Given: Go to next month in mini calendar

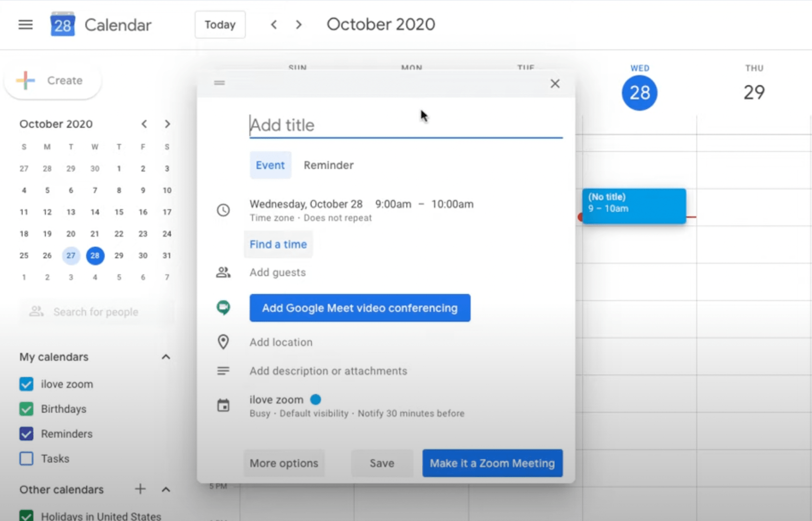Looking at the screenshot, I should click(x=167, y=123).
